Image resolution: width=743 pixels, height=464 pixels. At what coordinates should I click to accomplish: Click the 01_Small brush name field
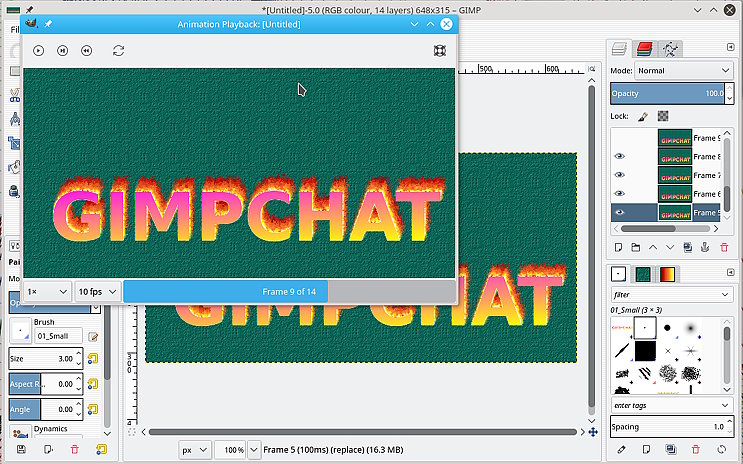tap(58, 336)
